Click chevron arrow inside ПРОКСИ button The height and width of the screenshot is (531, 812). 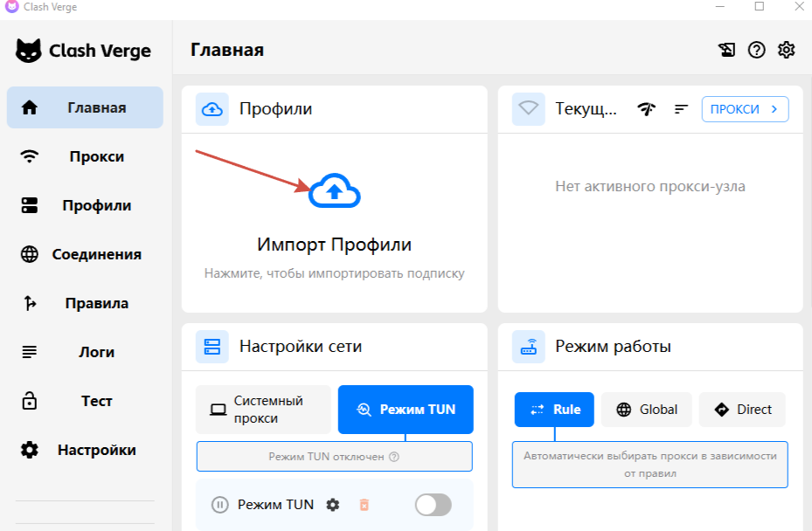point(774,109)
